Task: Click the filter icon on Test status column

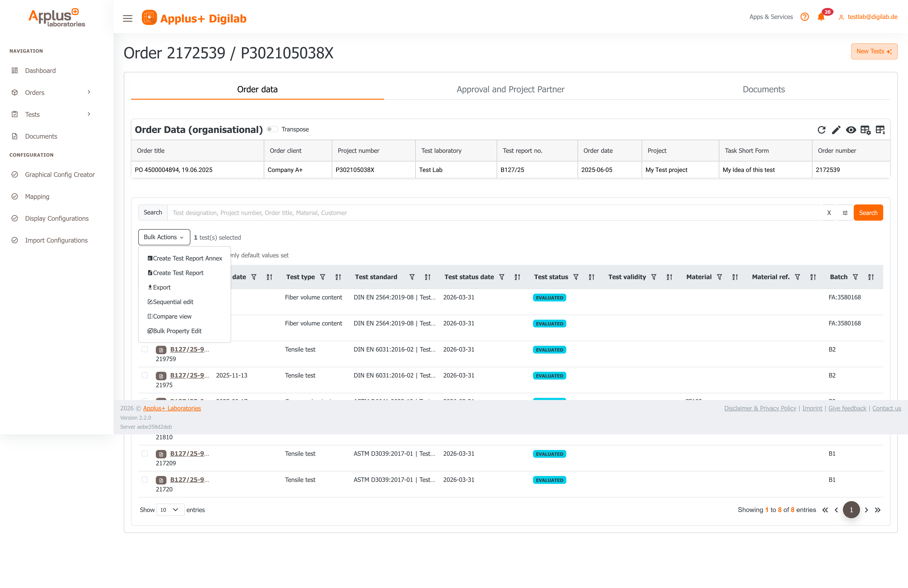Action: click(576, 277)
